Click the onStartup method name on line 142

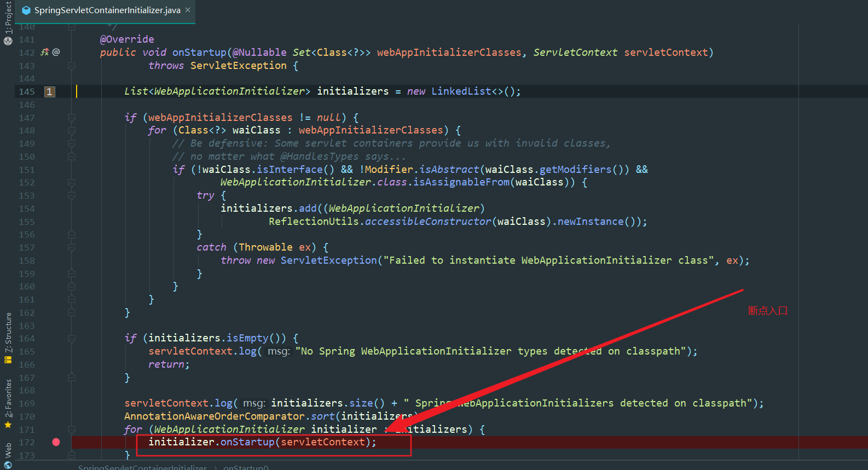[x=199, y=53]
